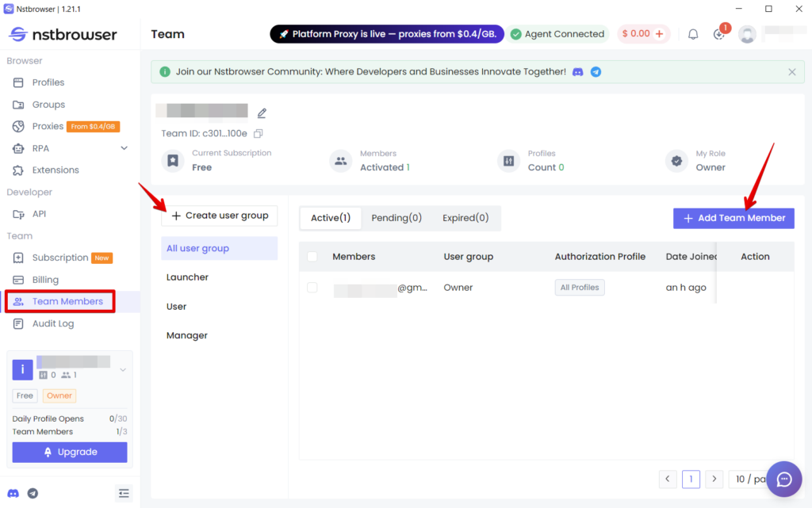Open Discord link in community banner
Viewport: 812px width, 508px height.
(x=577, y=72)
